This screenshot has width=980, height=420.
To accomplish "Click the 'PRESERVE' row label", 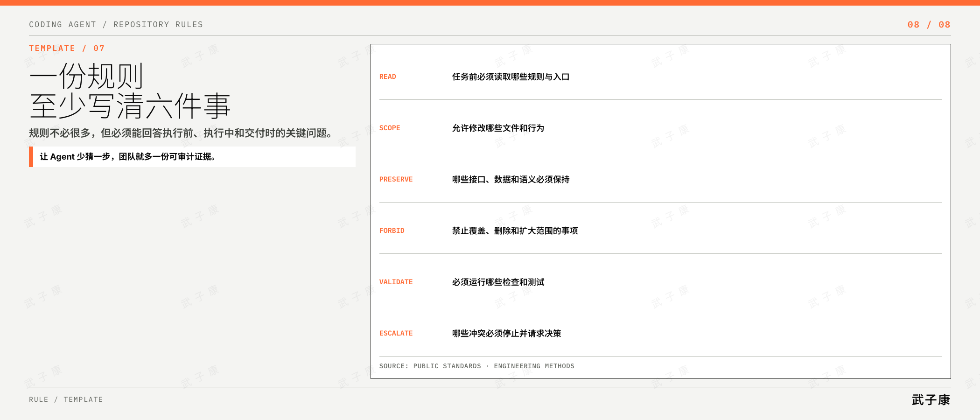I will tap(396, 179).
